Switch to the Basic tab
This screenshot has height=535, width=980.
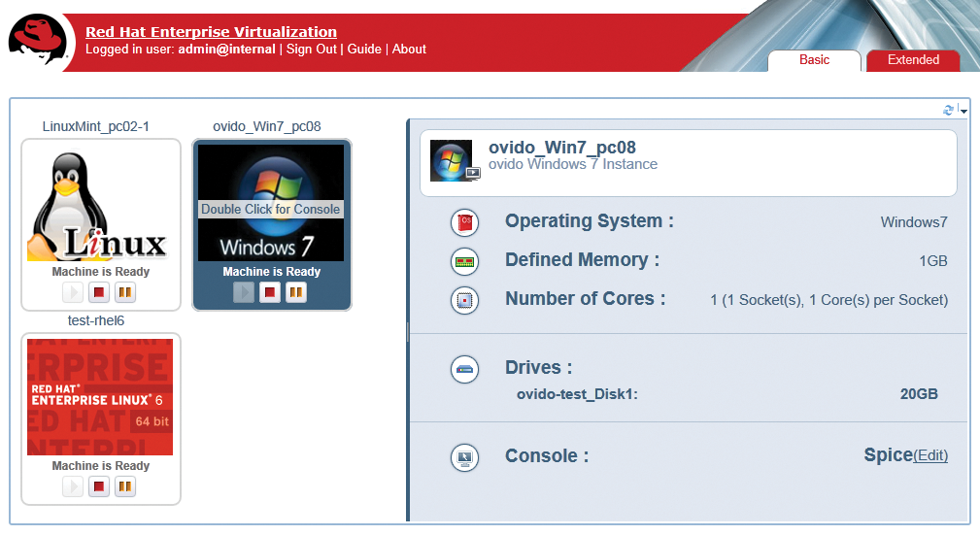point(814,60)
